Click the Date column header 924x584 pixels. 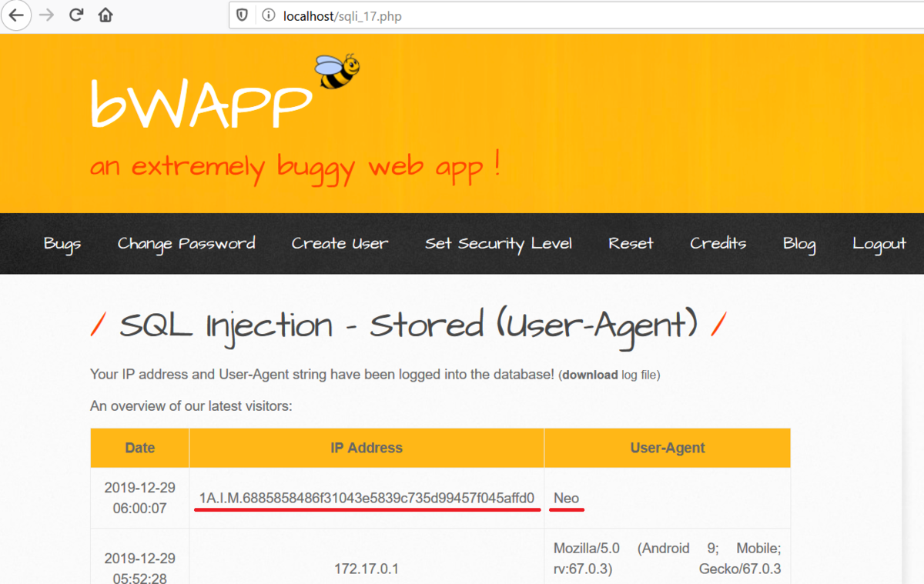(x=140, y=448)
